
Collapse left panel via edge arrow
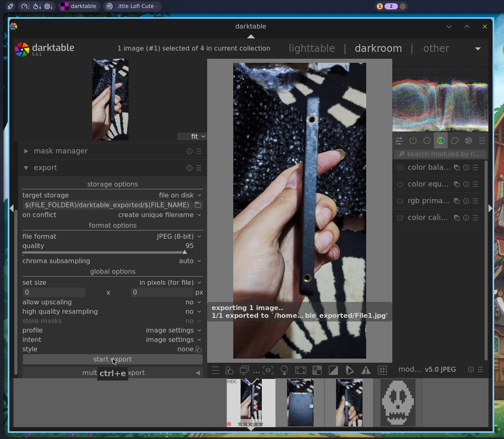pos(11,208)
